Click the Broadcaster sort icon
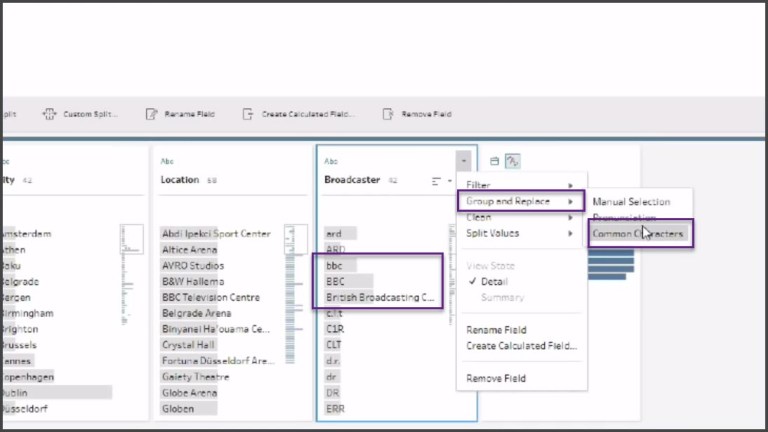768x432 pixels. pos(437,181)
